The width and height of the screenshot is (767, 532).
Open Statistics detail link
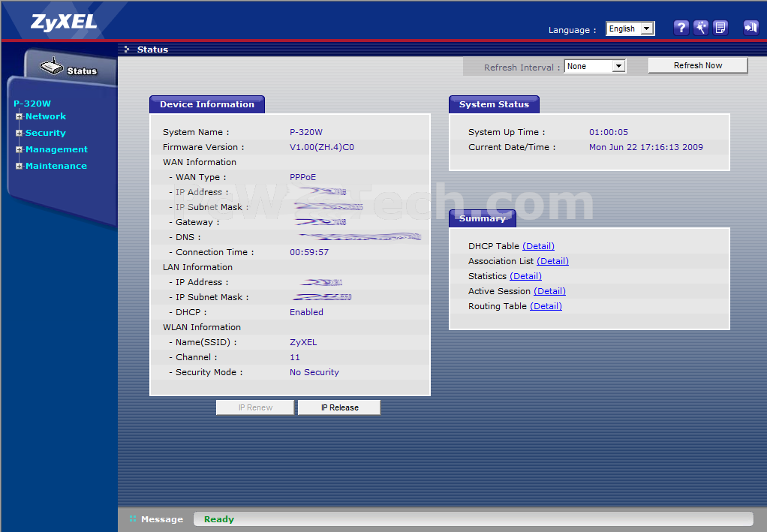click(525, 276)
